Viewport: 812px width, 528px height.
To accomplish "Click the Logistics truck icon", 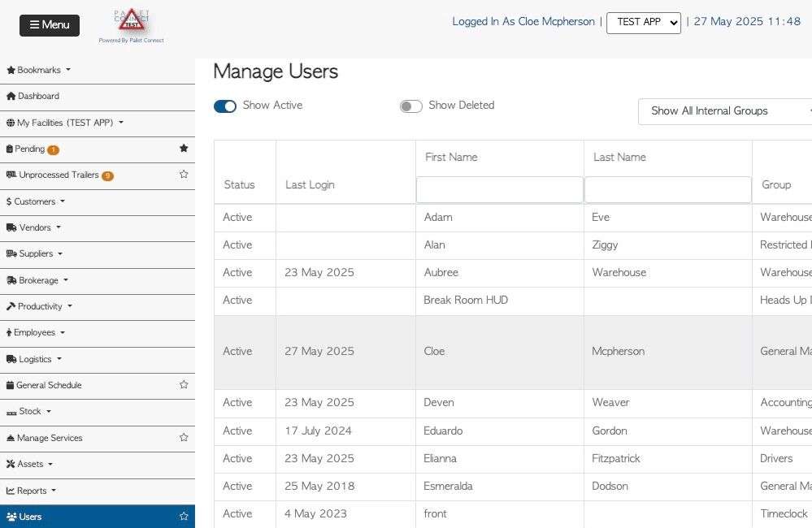I will [x=11, y=359].
